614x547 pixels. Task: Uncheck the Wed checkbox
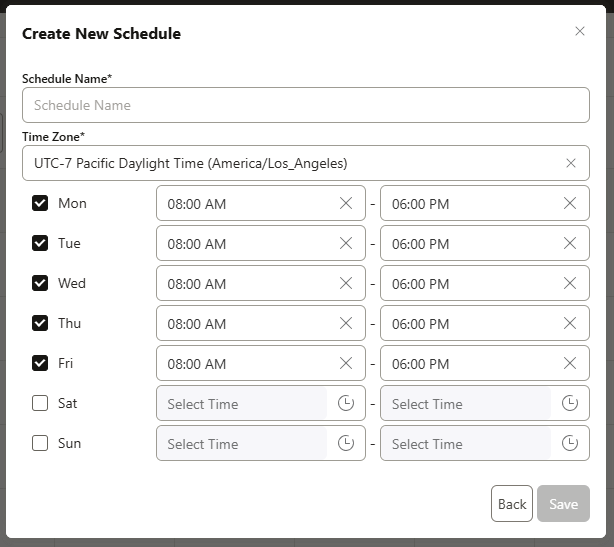[40, 283]
